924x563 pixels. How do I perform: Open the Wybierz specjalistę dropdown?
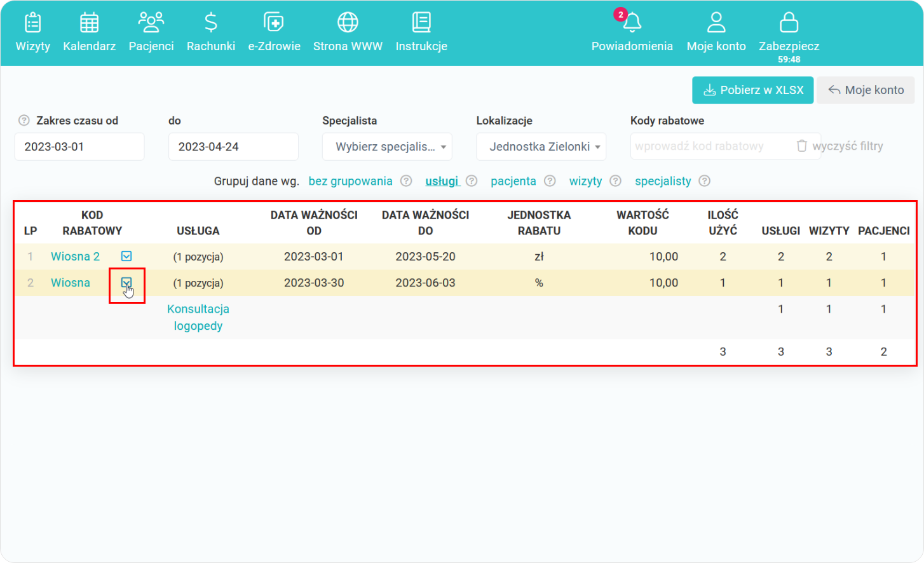[387, 146]
